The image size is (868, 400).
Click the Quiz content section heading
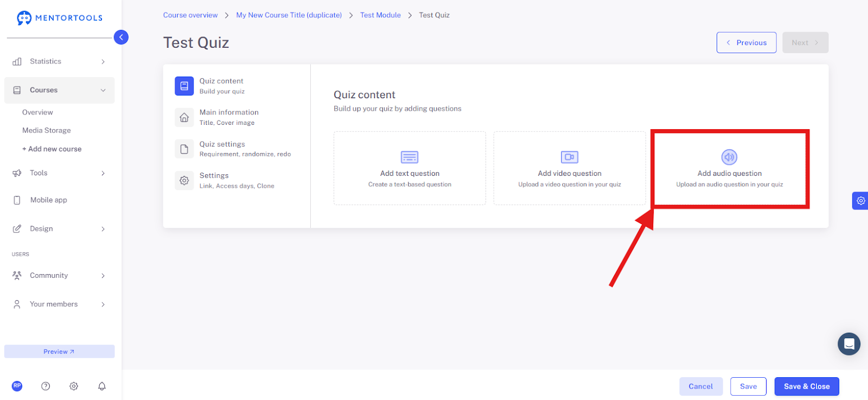pos(365,95)
